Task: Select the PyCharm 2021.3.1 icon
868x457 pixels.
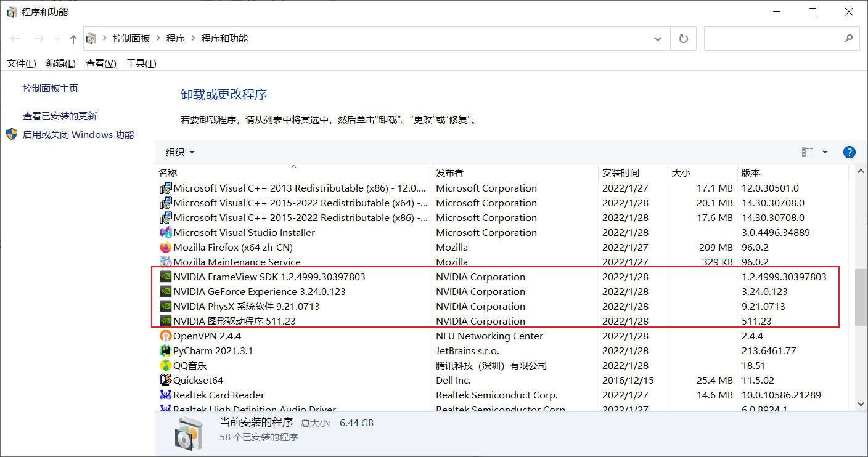Action: click(165, 350)
